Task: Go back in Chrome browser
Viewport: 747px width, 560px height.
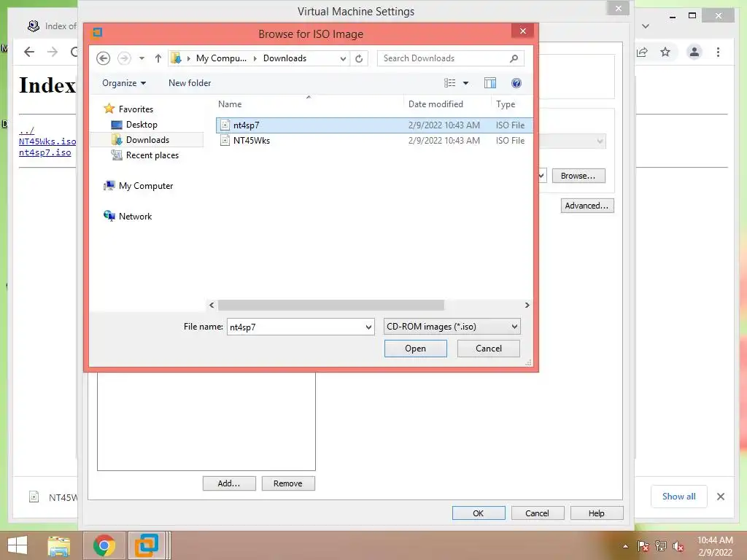Action: click(29, 52)
